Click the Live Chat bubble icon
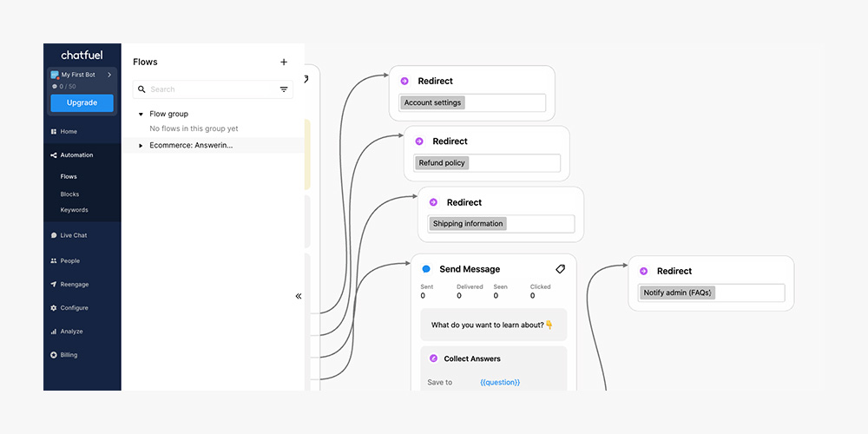Screen dimensions: 868x434 (54, 235)
